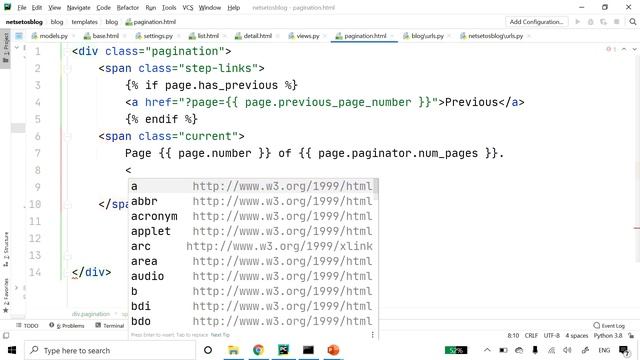Collapse the span current fold on line 6
The height and width of the screenshot is (360, 640).
[x=68, y=137]
